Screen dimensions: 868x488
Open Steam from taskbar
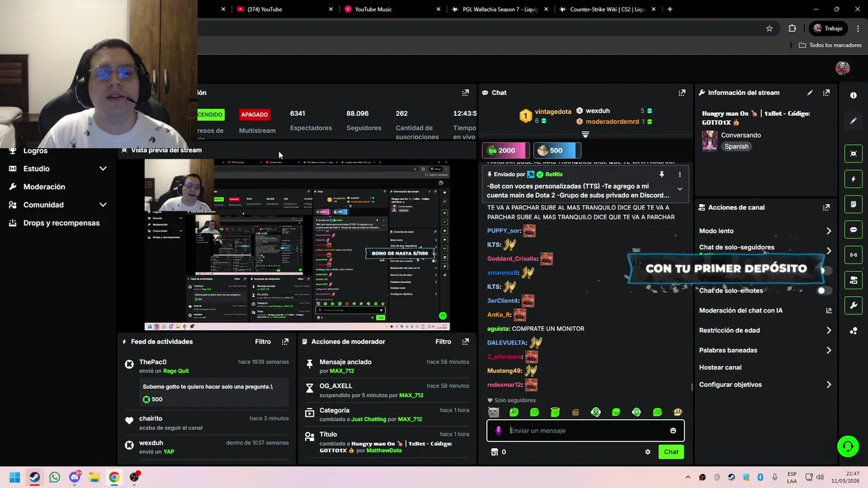click(x=34, y=477)
